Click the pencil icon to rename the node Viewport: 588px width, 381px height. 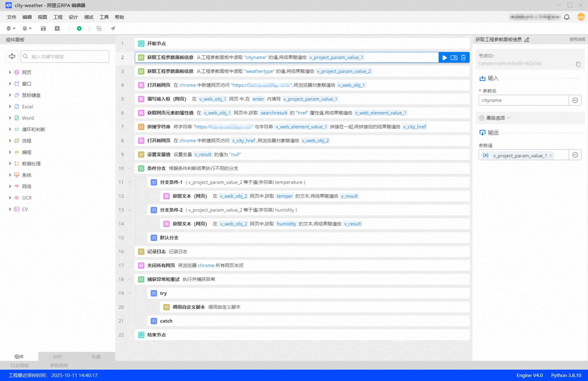(527, 39)
